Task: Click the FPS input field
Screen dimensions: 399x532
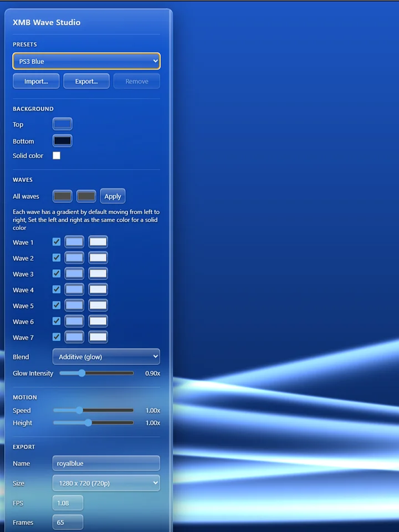Action: coord(68,503)
